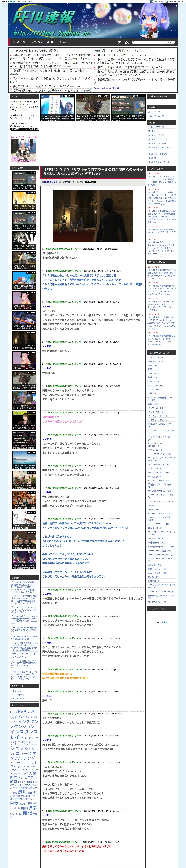This screenshot has width=186, height=868.
Task: Open the RSS feed icon in navbar
Action: click(x=127, y=42)
